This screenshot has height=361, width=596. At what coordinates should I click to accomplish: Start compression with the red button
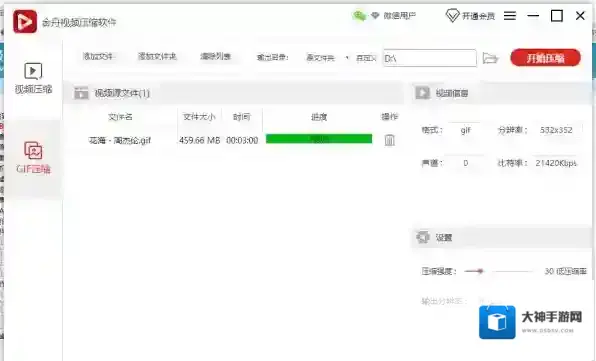[545, 58]
